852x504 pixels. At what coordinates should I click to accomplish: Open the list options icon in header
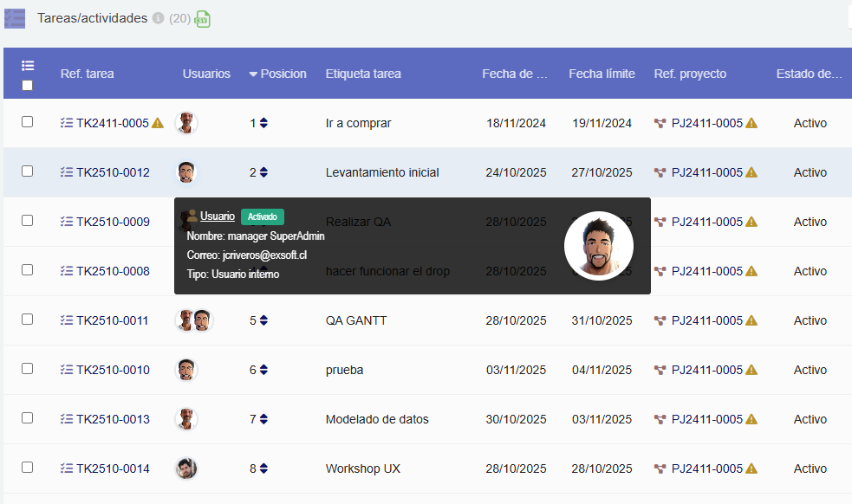click(28, 66)
